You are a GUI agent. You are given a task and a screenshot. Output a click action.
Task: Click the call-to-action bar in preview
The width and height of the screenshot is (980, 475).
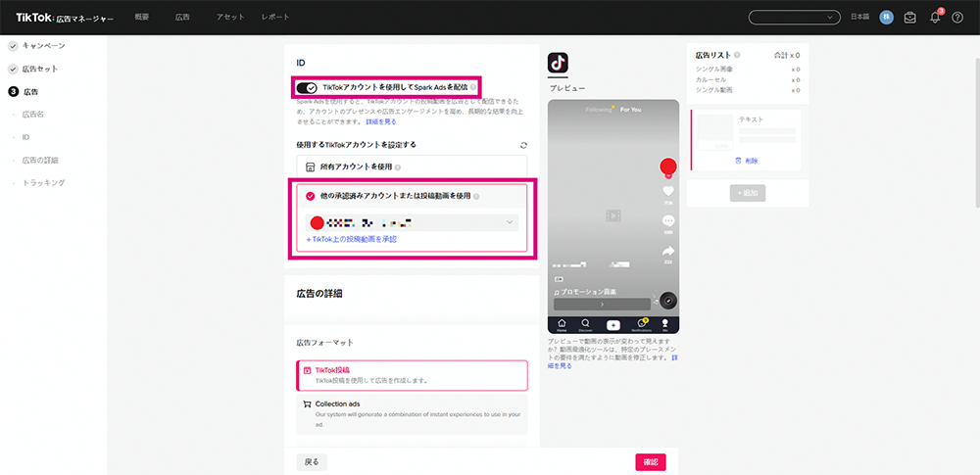pos(602,304)
